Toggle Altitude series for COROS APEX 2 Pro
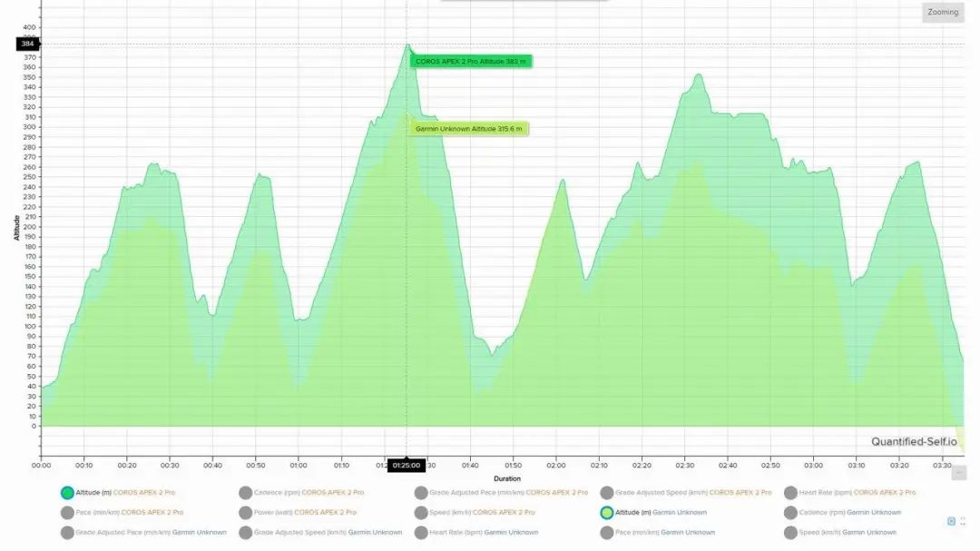This screenshot has width=980, height=551. [67, 493]
